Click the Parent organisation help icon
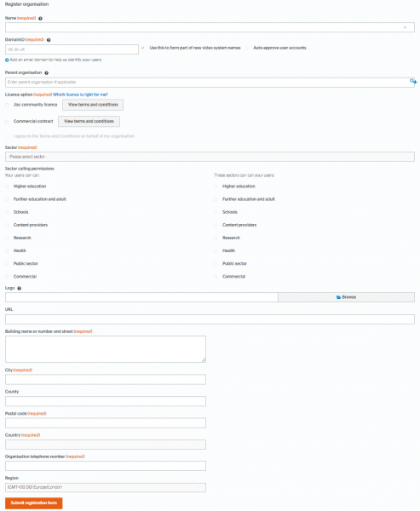This screenshot has height=511, width=420. pos(46,73)
